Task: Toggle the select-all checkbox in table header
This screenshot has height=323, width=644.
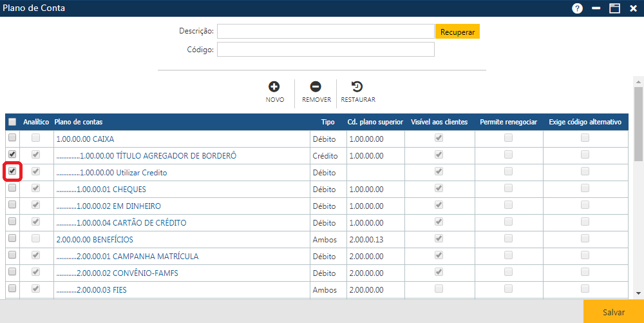Action: point(12,122)
